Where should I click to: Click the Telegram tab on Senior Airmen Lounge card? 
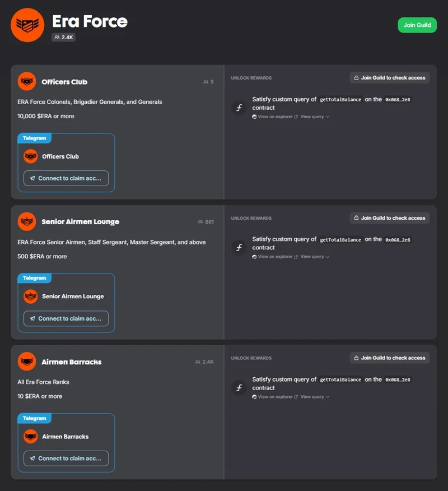(x=34, y=278)
